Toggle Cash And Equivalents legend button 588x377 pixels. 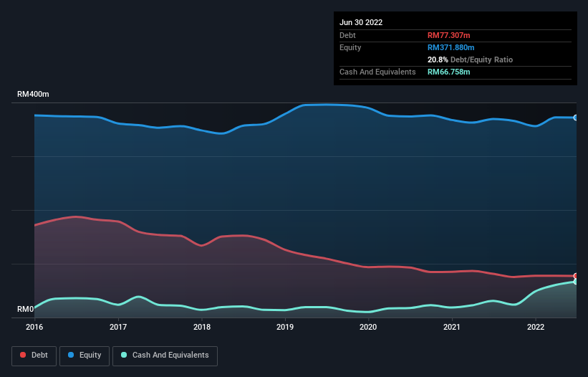coord(165,355)
